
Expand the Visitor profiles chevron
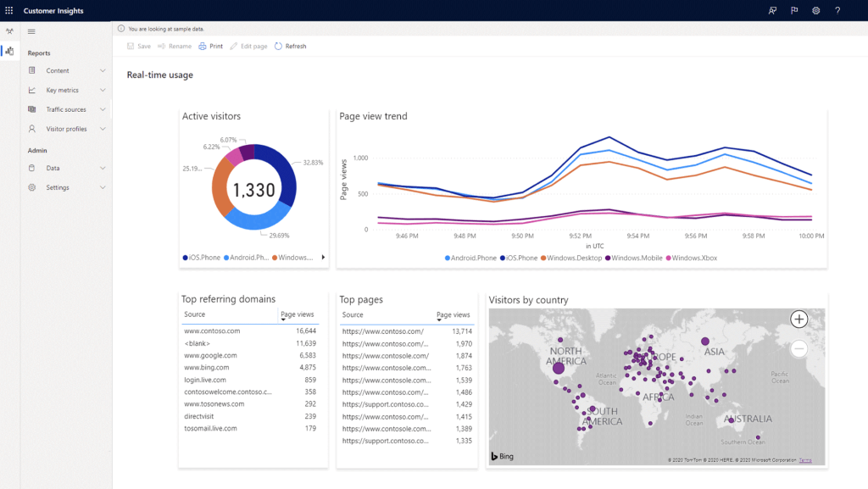103,129
